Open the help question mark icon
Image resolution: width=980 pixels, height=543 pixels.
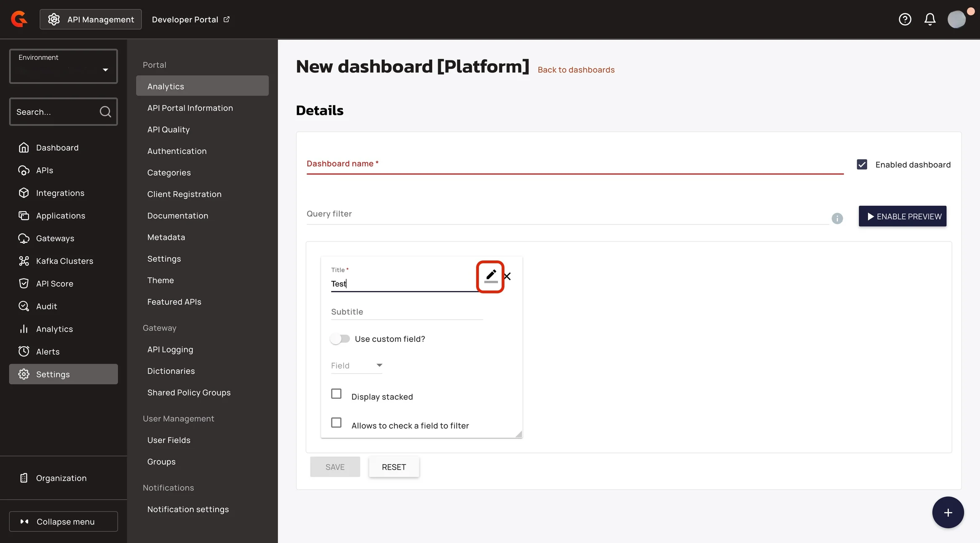905,19
